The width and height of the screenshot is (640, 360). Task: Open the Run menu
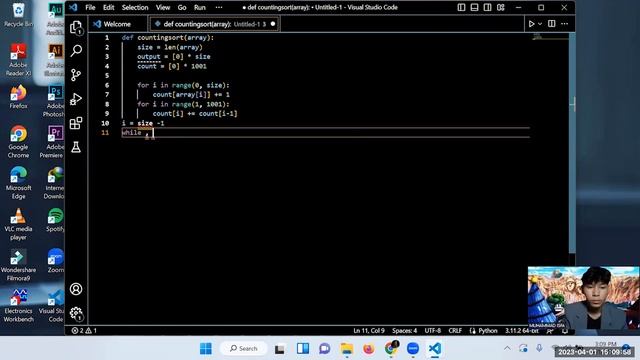200,7
